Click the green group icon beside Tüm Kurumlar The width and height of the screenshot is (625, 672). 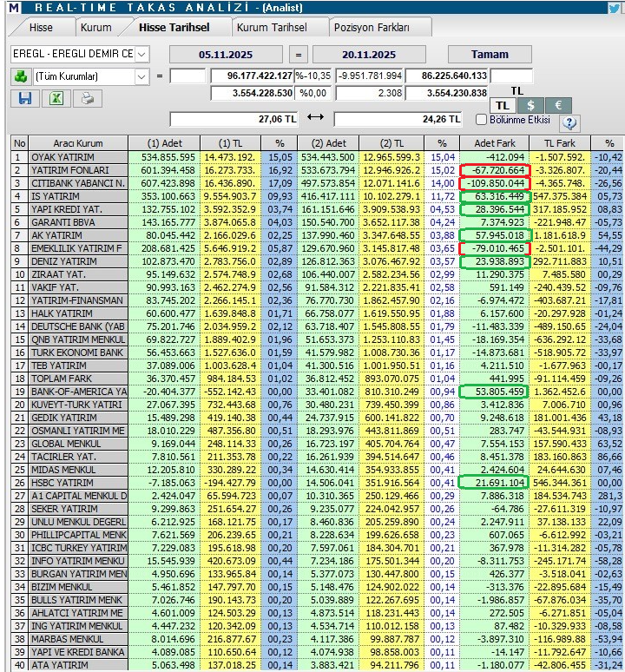pos(19,76)
